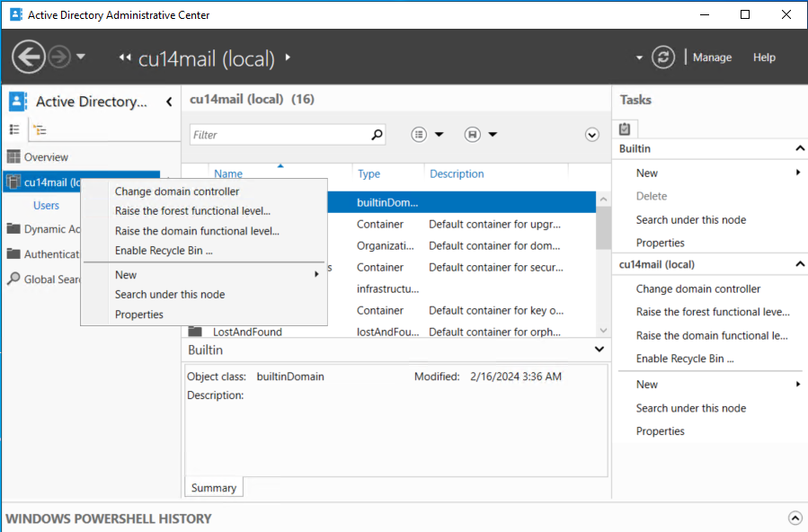Collapse the Builtin section in Tasks
The height and width of the screenshot is (532, 808).
(800, 148)
